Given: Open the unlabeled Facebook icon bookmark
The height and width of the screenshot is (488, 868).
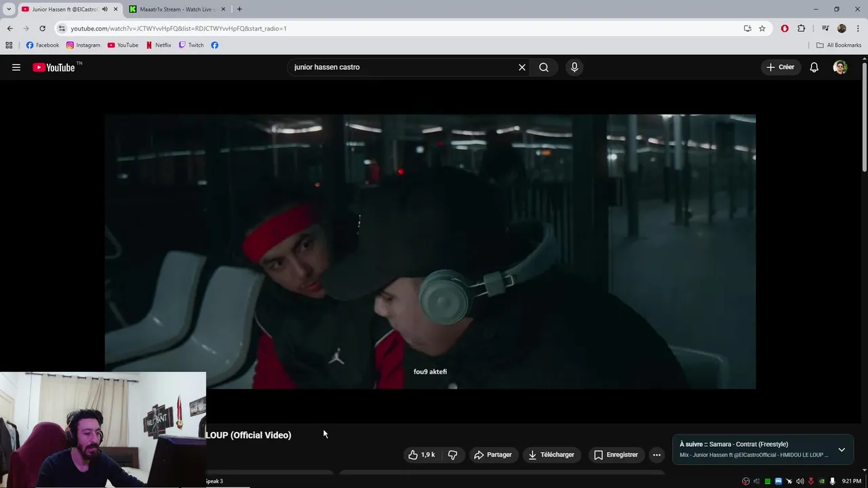Looking at the screenshot, I should 214,45.
